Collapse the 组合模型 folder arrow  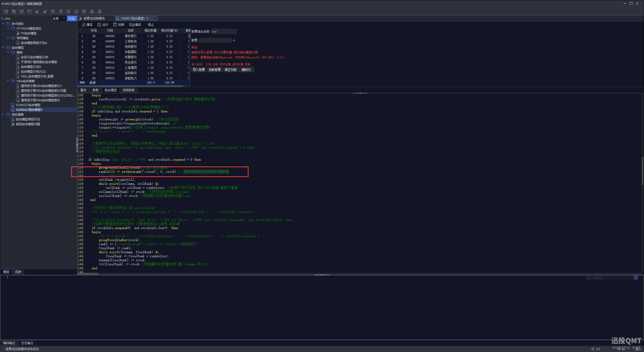[3, 48]
